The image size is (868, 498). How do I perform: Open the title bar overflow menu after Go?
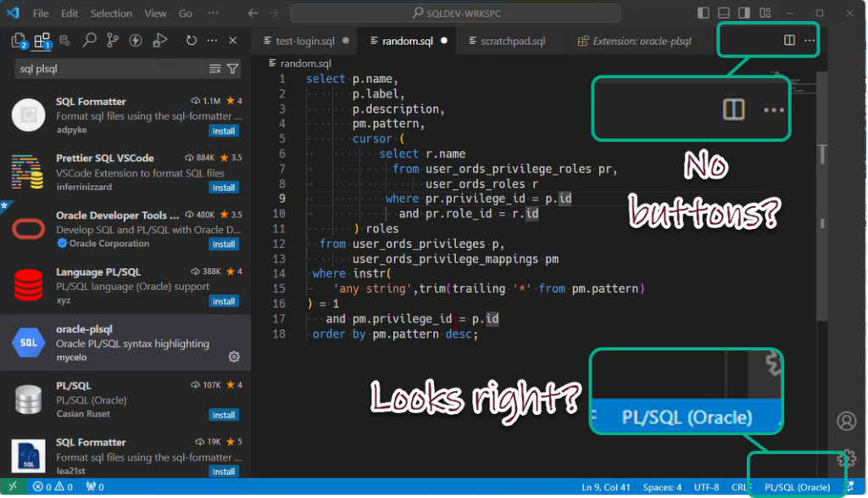click(x=213, y=13)
